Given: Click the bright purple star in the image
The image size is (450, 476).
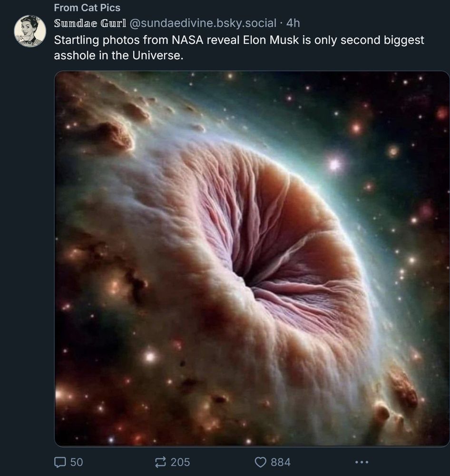Looking at the screenshot, I should [x=335, y=165].
